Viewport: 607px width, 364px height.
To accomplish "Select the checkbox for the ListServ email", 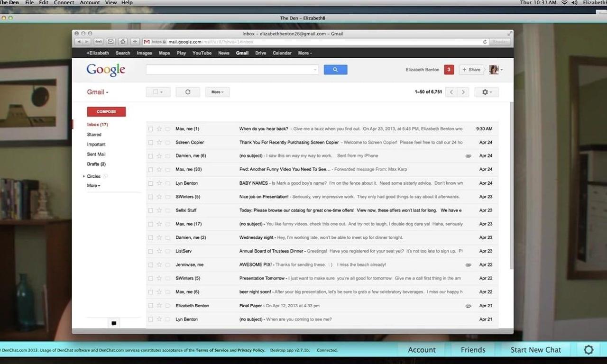I will click(150, 251).
